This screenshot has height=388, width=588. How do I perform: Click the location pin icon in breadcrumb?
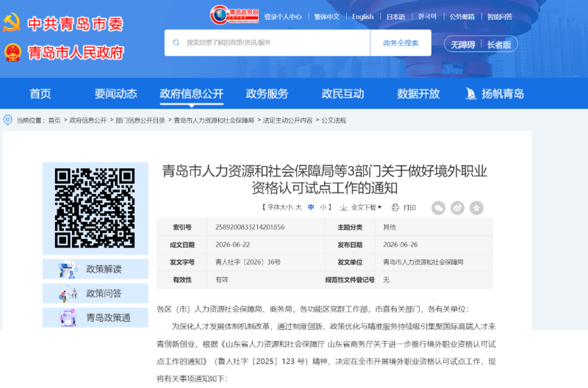point(7,120)
